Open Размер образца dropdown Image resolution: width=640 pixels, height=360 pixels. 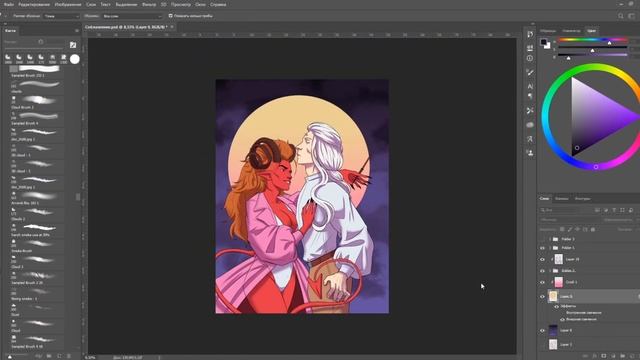tap(62, 16)
